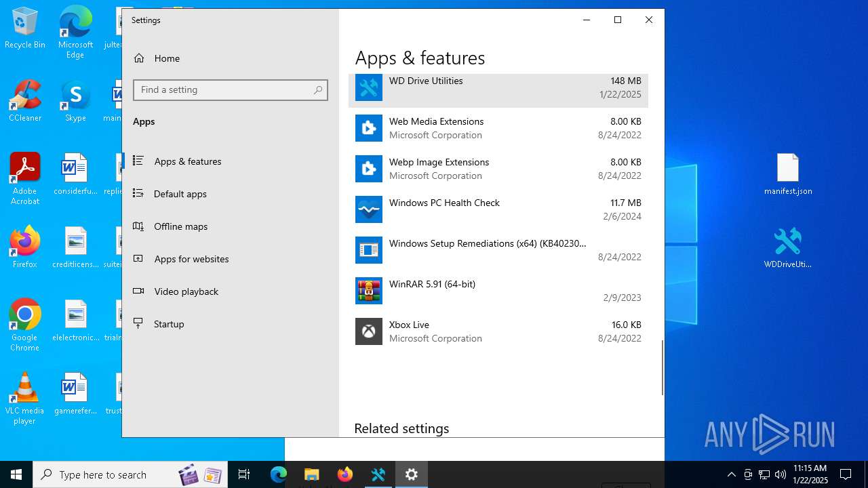
Task: Open Windows Start menu
Action: (16, 474)
